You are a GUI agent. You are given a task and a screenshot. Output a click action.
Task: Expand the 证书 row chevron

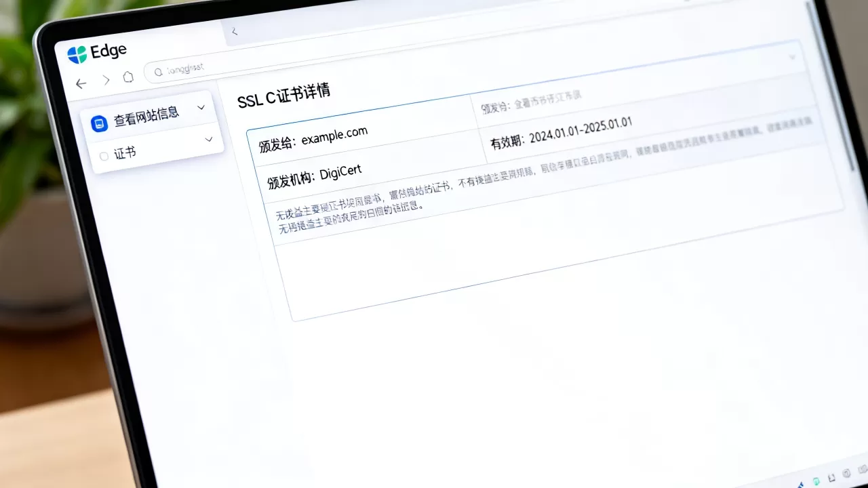pos(209,140)
